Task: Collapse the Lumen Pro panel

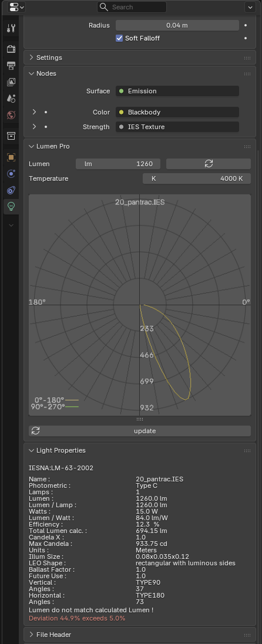Action: point(31,146)
